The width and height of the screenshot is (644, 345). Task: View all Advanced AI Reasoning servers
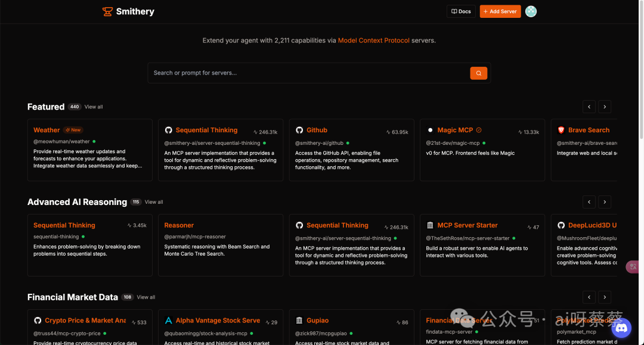[154, 202]
